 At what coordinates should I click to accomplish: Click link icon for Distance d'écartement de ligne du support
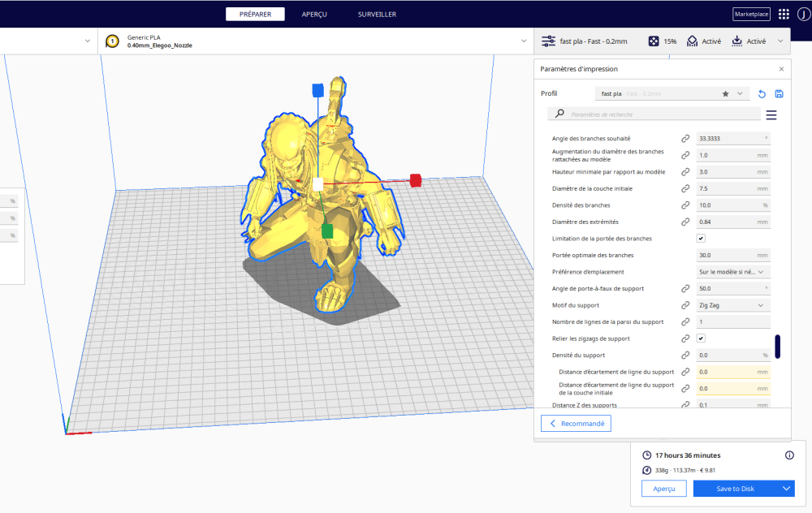pyautogui.click(x=685, y=372)
